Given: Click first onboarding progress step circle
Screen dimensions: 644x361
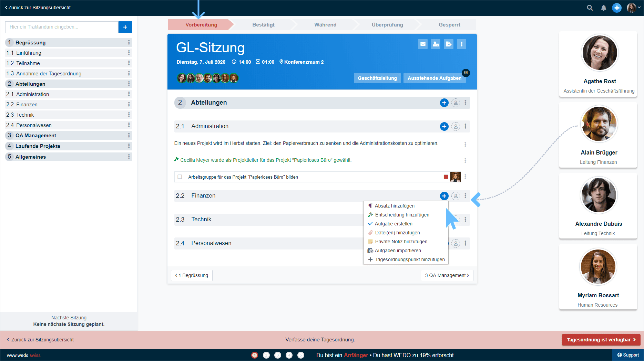Looking at the screenshot, I should click(x=255, y=355).
